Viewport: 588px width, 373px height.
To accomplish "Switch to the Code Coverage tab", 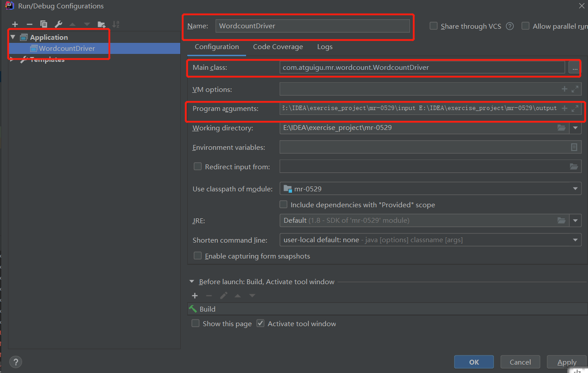I will [278, 46].
